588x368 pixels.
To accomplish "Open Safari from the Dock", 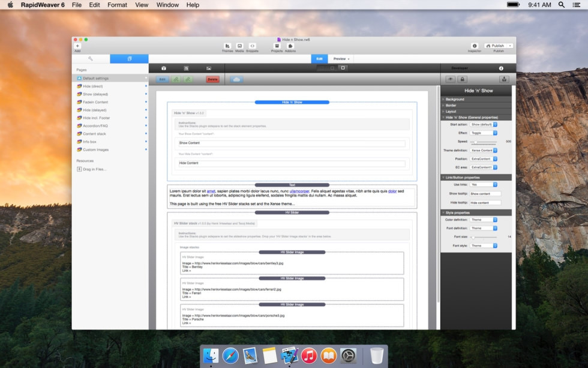I will 230,355.
